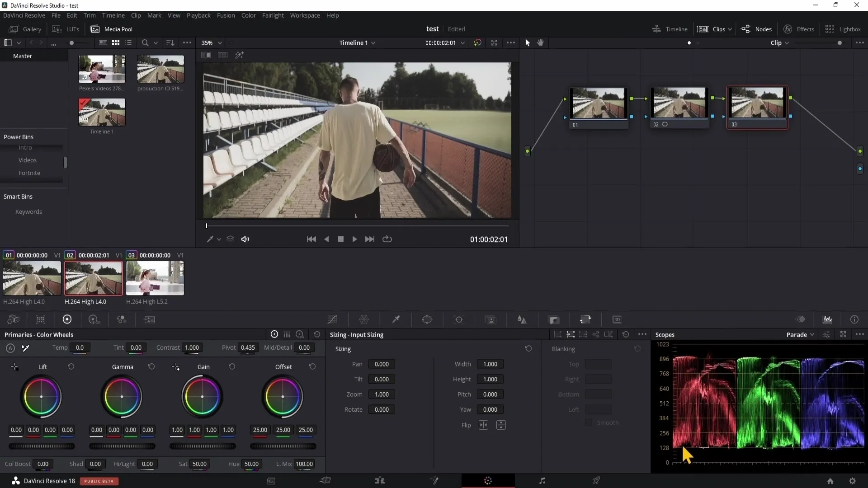Toggle the Lightbox view

point(843,29)
